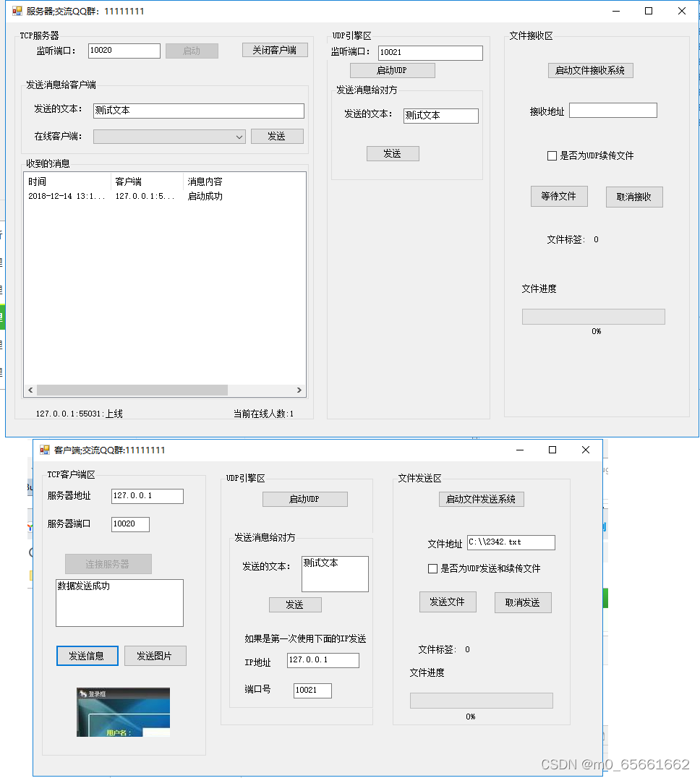Click 启动文件接收系统 button
Screen dimensions: 700x778
(x=590, y=70)
